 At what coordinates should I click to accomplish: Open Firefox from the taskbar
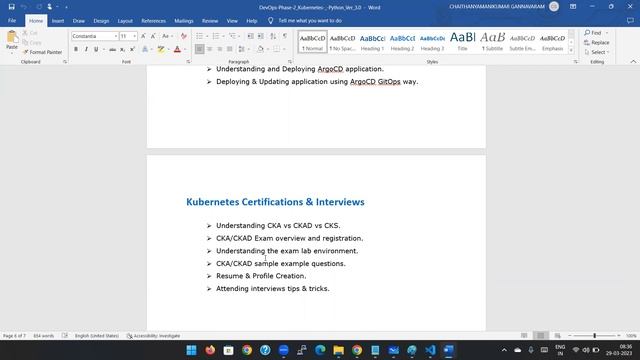[210, 350]
